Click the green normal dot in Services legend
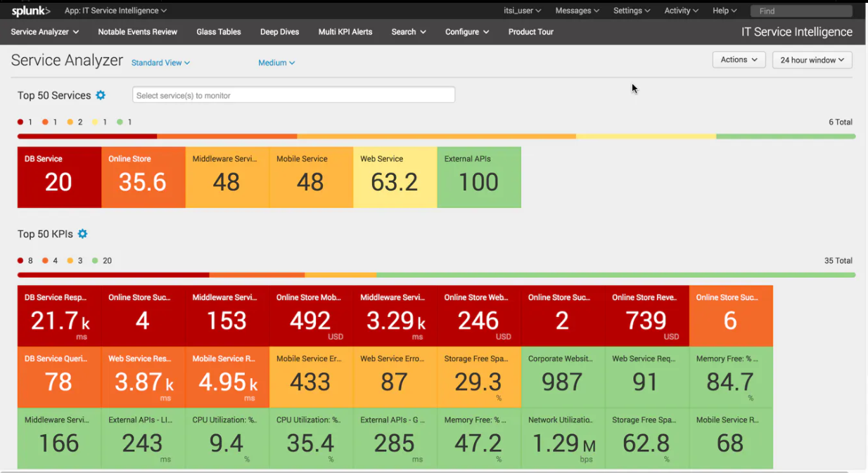868x473 pixels. click(x=120, y=122)
